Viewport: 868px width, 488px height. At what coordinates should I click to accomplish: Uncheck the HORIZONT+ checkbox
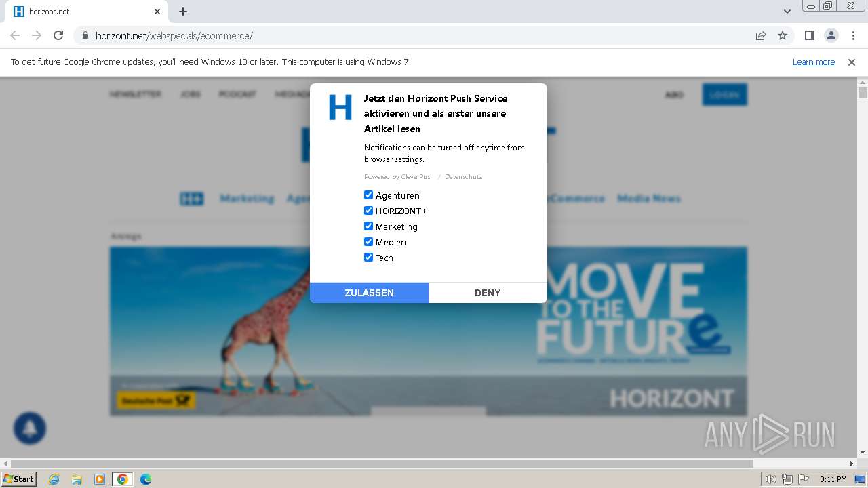(368, 211)
